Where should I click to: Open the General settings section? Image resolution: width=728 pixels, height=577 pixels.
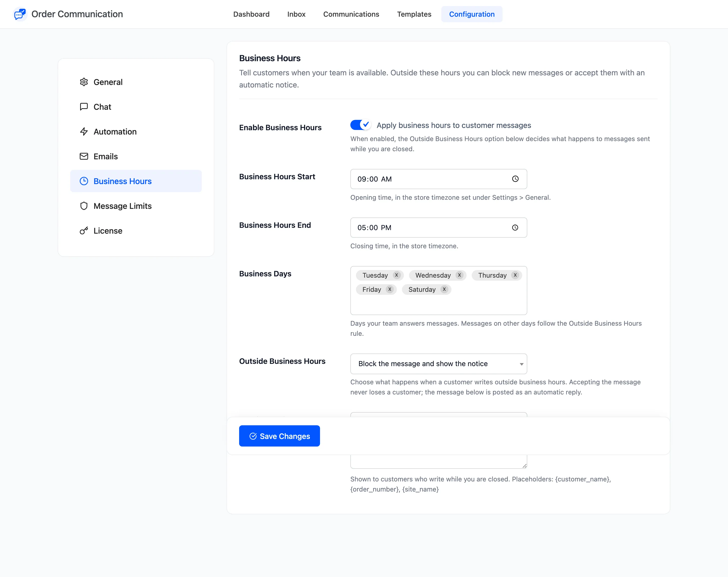pyautogui.click(x=136, y=82)
